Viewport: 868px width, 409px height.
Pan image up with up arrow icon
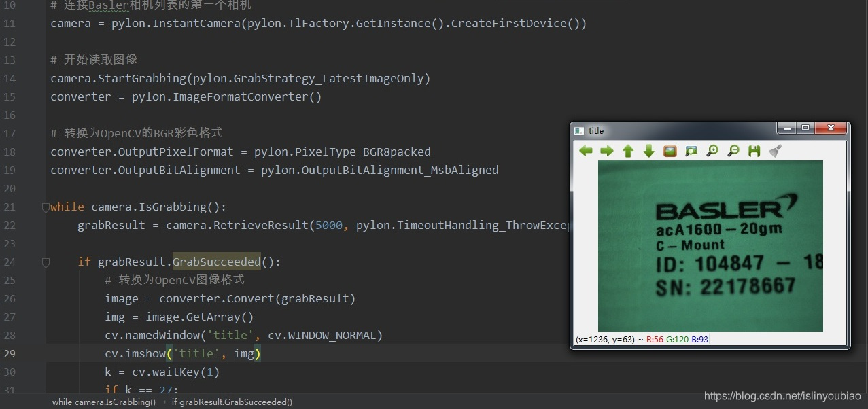click(628, 151)
